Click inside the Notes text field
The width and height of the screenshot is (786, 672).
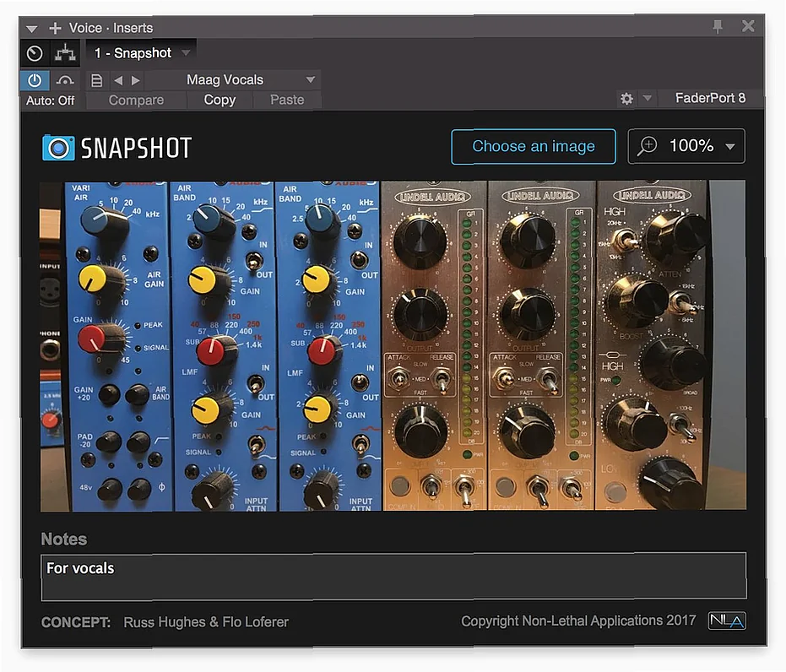point(393,576)
